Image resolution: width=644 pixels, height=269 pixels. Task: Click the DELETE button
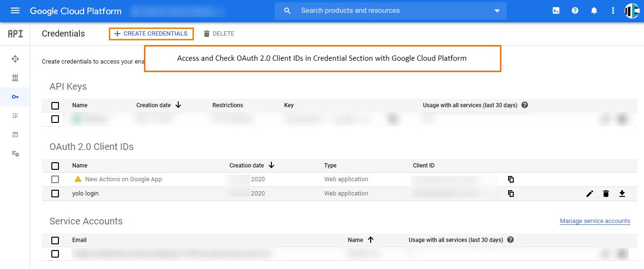[x=219, y=34]
